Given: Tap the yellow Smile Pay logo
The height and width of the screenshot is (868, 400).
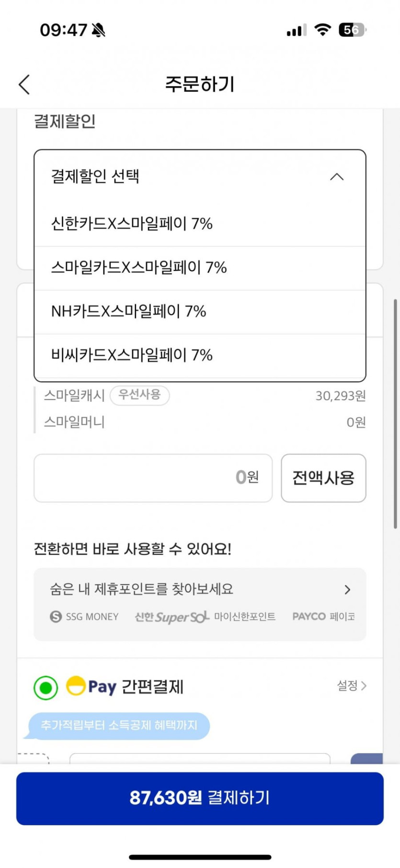Looking at the screenshot, I should pyautogui.click(x=76, y=686).
